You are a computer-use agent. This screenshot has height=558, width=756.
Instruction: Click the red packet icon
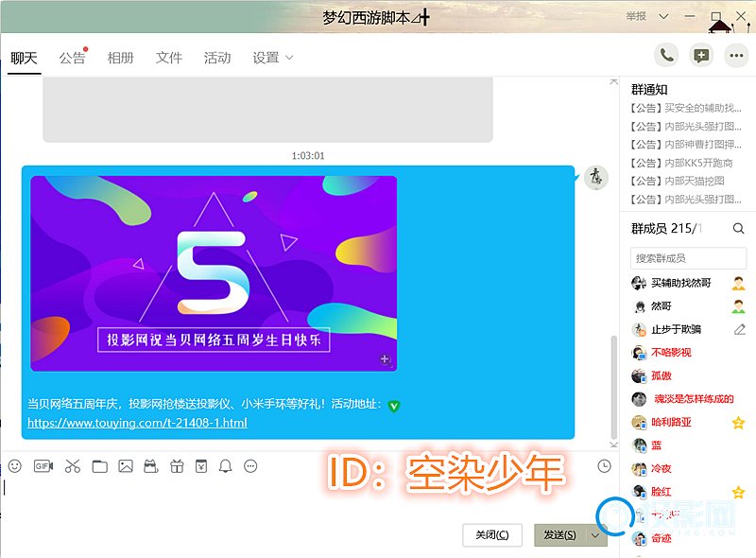201,466
